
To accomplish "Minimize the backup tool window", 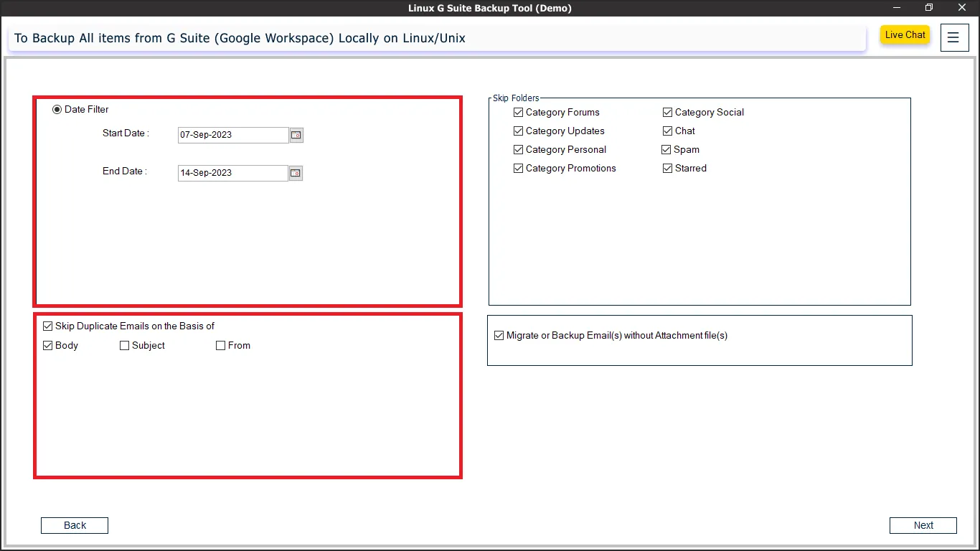I will (x=897, y=8).
